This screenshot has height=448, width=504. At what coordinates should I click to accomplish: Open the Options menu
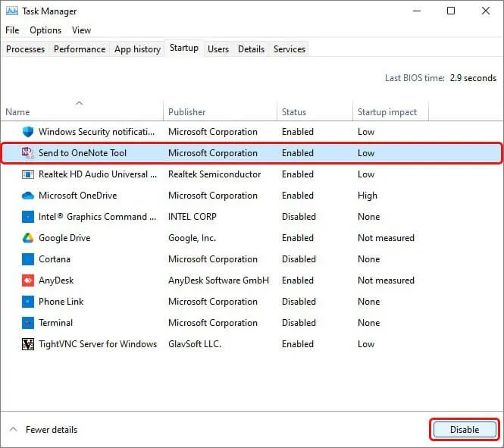[45, 30]
